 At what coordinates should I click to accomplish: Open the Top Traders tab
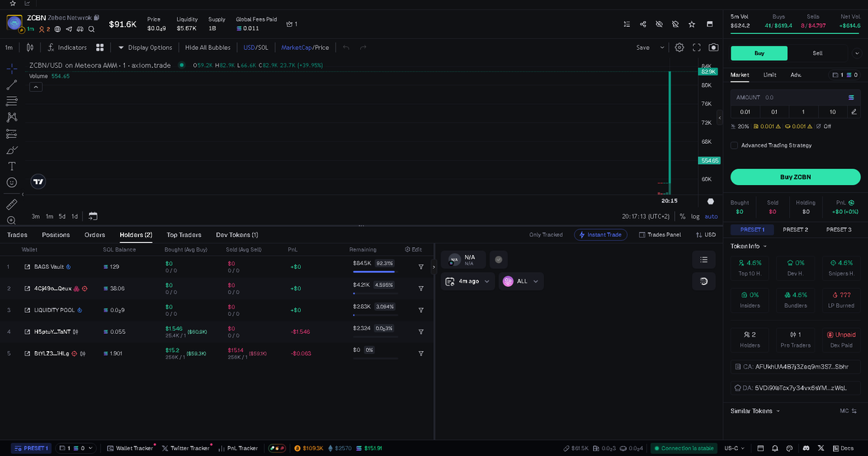184,235
